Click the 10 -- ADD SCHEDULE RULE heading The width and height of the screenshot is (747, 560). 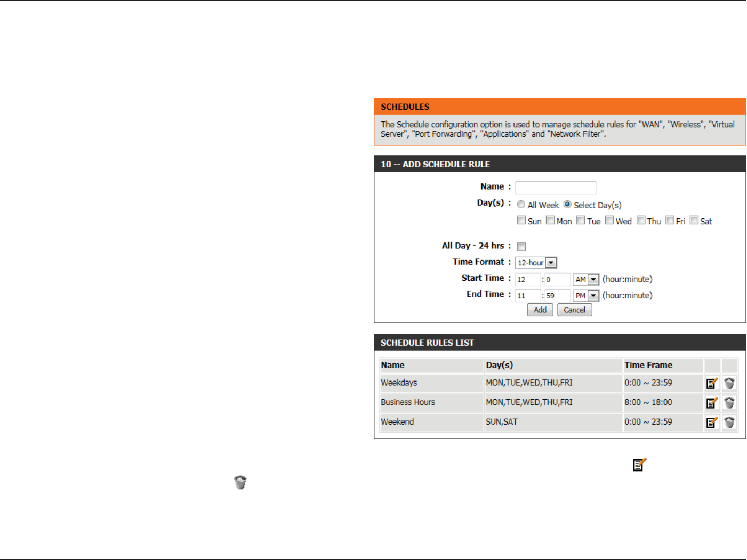[435, 165]
